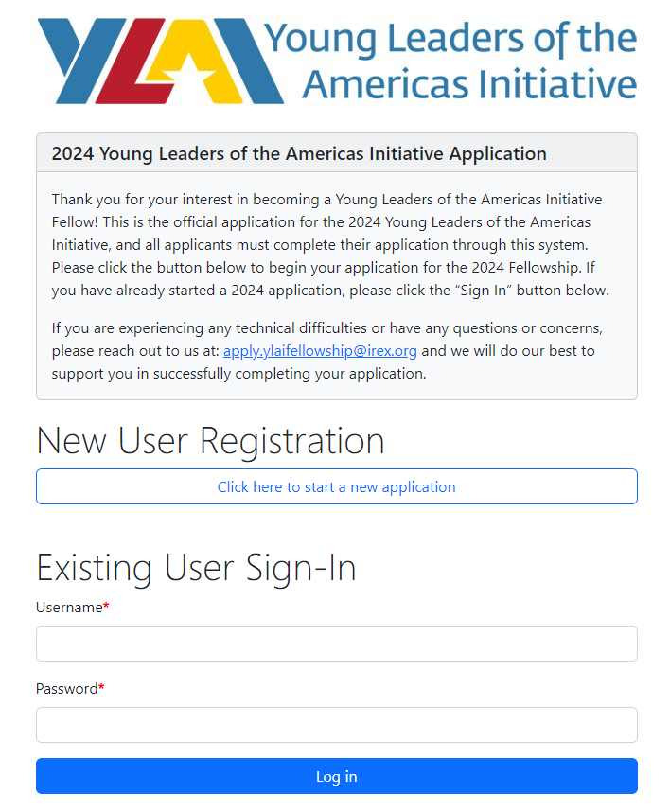The image size is (670, 812).
Task: Click the white space between registration and sign-in
Action: coord(336,525)
